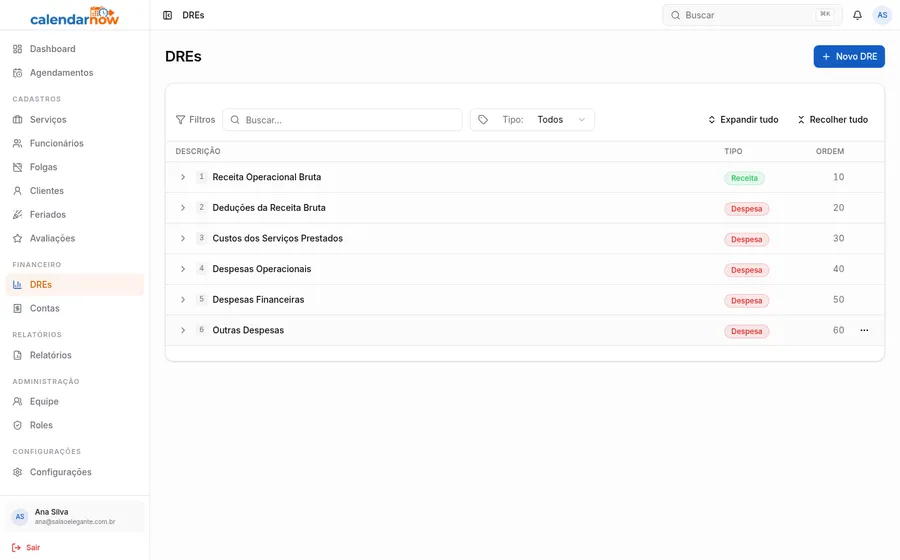Click Recolher tudo
This screenshot has height=560, width=900.
(833, 119)
